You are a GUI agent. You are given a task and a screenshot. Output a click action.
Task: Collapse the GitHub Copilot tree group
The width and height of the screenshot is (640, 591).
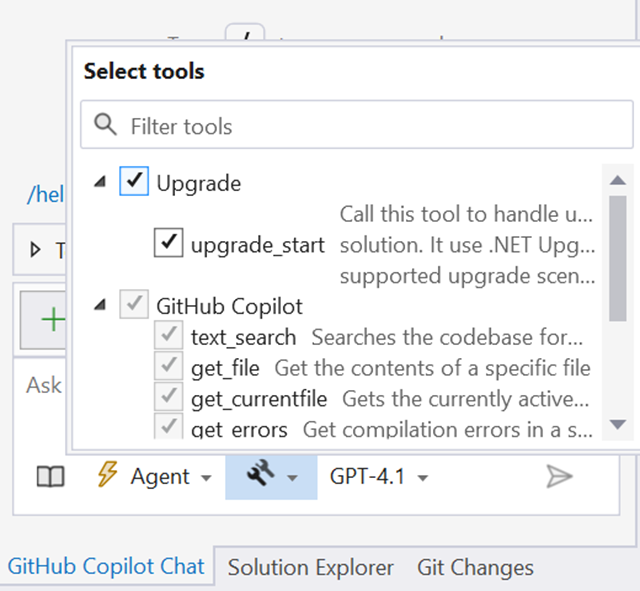coord(100,304)
